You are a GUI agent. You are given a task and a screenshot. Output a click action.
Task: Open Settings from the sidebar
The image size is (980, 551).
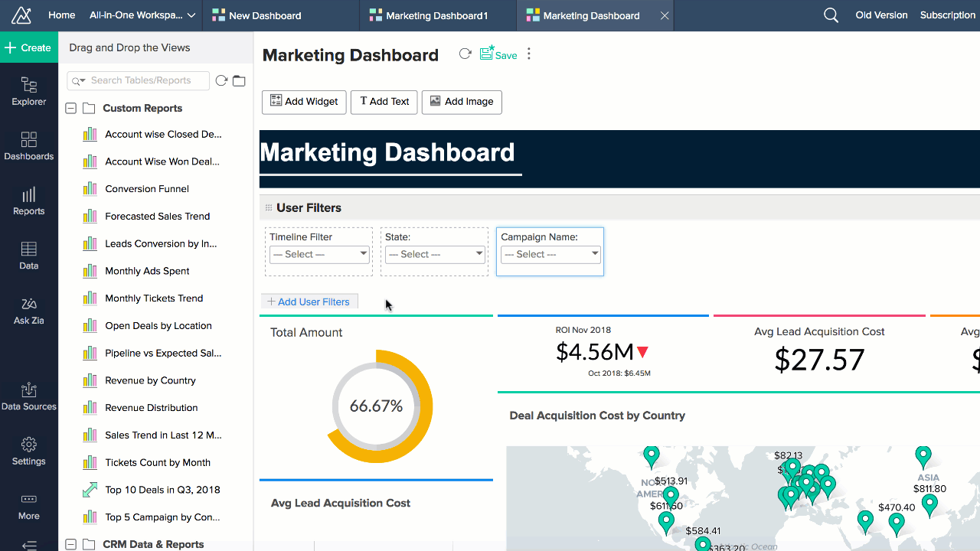(x=28, y=452)
